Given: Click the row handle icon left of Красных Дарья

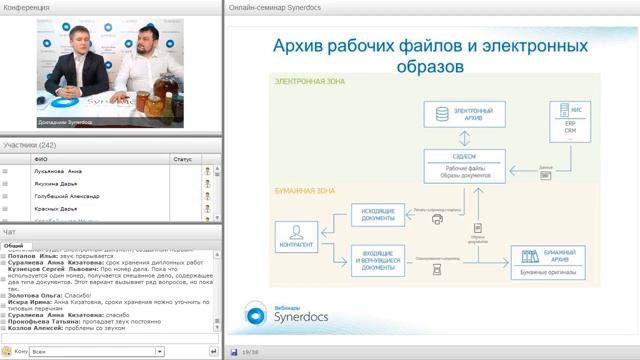Looking at the screenshot, I should click(x=5, y=209).
